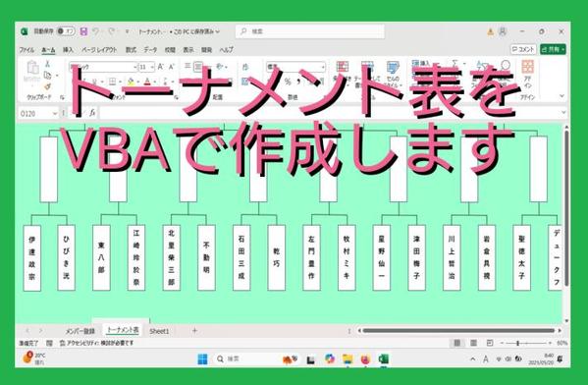588x385 pixels.
Task: Switch to the メンバー登録 sheet tab
Action: point(80,331)
